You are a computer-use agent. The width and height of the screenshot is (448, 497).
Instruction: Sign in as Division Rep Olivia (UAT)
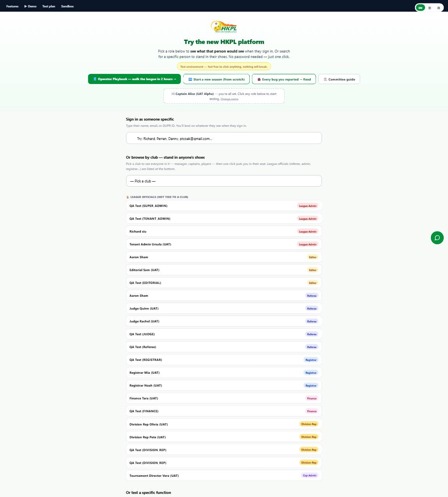pyautogui.click(x=224, y=424)
